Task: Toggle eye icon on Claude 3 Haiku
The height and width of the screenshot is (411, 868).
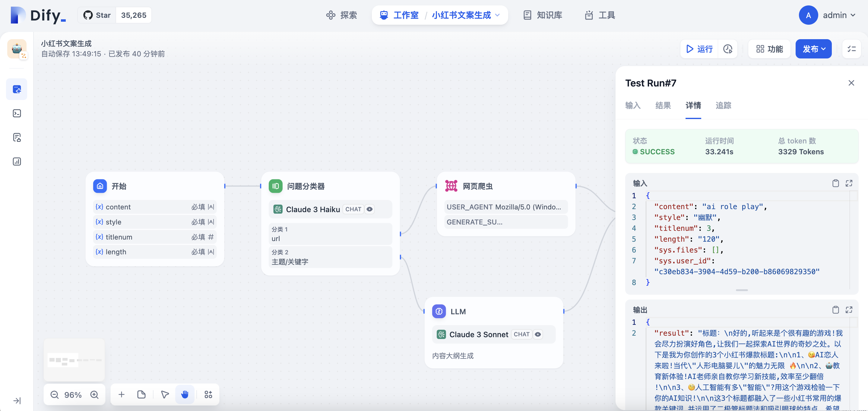Action: [370, 209]
